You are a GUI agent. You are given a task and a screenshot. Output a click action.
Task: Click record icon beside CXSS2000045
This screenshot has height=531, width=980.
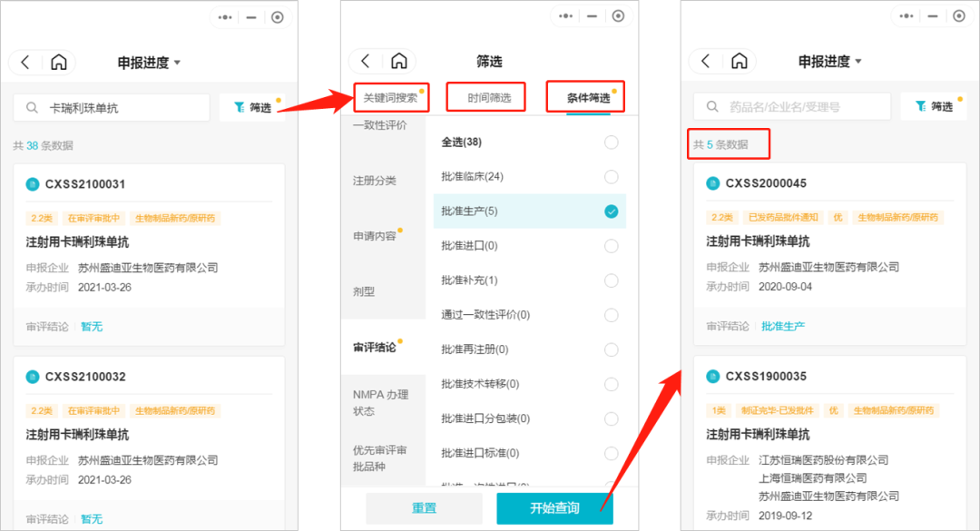712,183
